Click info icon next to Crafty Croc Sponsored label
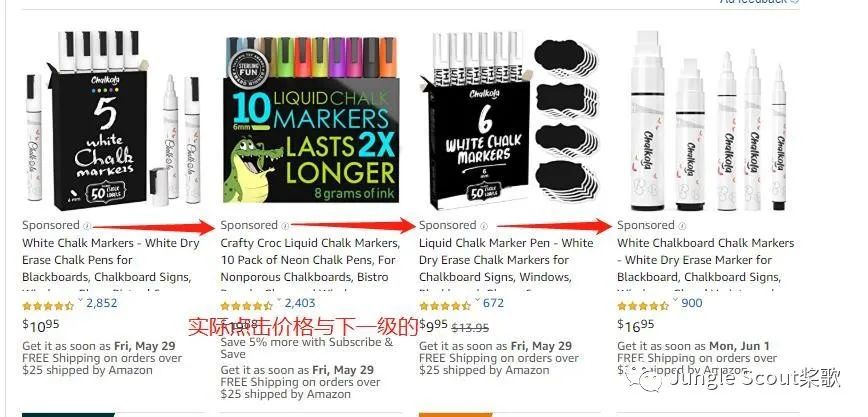 [x=285, y=226]
